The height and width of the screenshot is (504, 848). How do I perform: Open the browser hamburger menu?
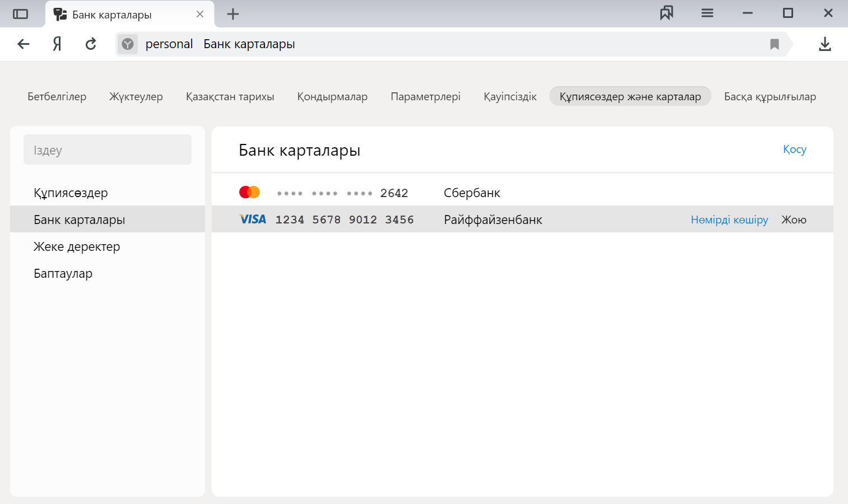[x=707, y=13]
